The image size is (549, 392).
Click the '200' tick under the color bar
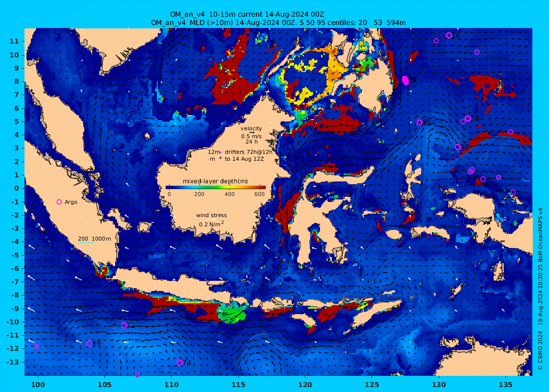pos(199,194)
